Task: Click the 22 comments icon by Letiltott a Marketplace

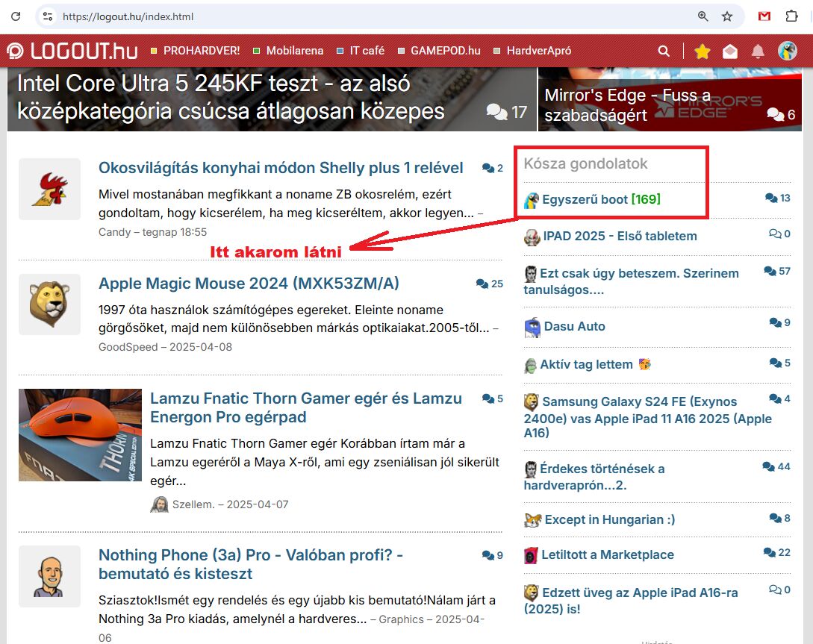Action: tap(777, 553)
